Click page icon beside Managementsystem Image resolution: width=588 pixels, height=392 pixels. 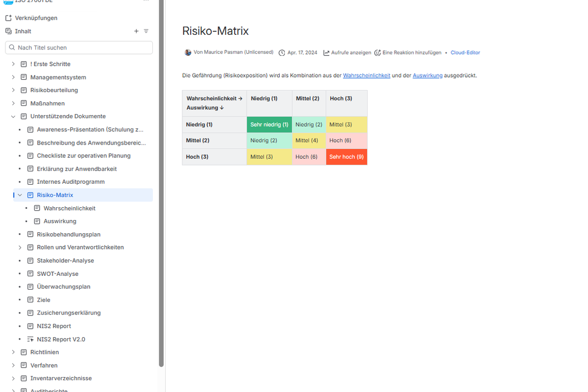pos(24,77)
